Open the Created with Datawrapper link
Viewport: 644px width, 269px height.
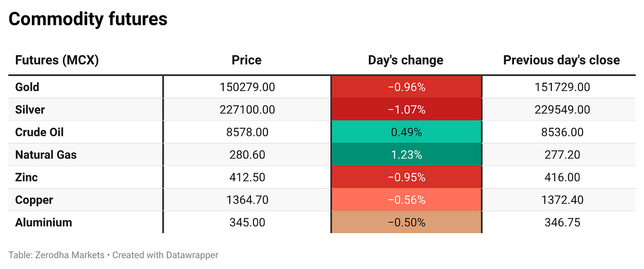(x=165, y=255)
